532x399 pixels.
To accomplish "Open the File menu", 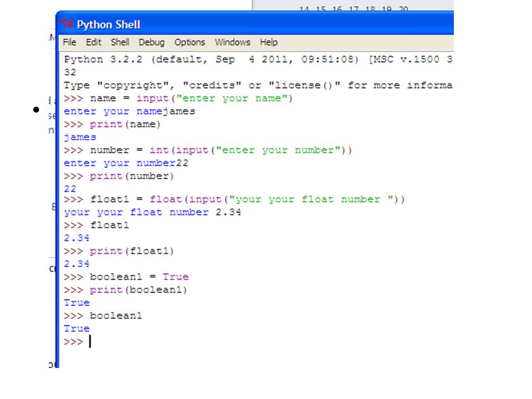I will (70, 43).
